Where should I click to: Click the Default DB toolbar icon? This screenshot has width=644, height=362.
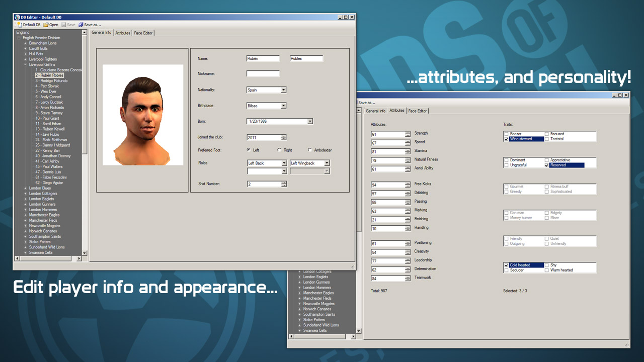20,25
